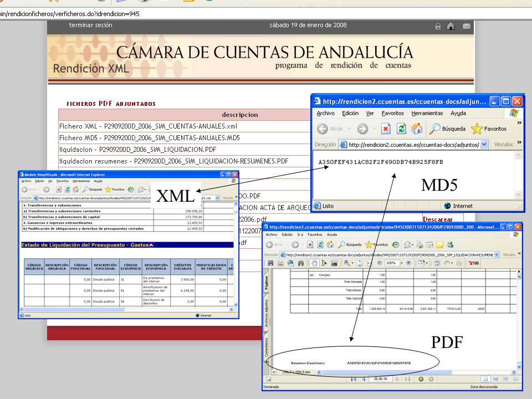Click the Refresh icon in the XML window toolbar
Viewport: 532px width, 399px height.
[67, 190]
